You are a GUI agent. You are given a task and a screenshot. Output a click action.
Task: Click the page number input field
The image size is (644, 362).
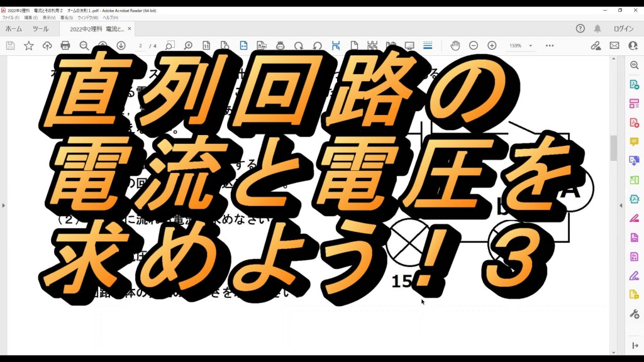141,46
